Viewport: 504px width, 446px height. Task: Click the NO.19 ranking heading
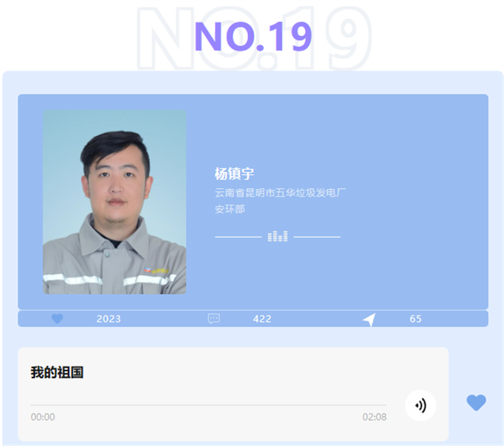(x=253, y=36)
